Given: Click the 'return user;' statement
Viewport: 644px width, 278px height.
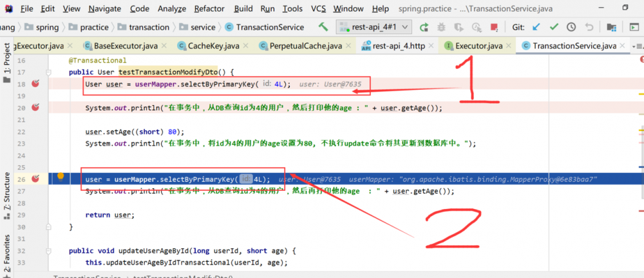Looking at the screenshot, I should (110, 215).
